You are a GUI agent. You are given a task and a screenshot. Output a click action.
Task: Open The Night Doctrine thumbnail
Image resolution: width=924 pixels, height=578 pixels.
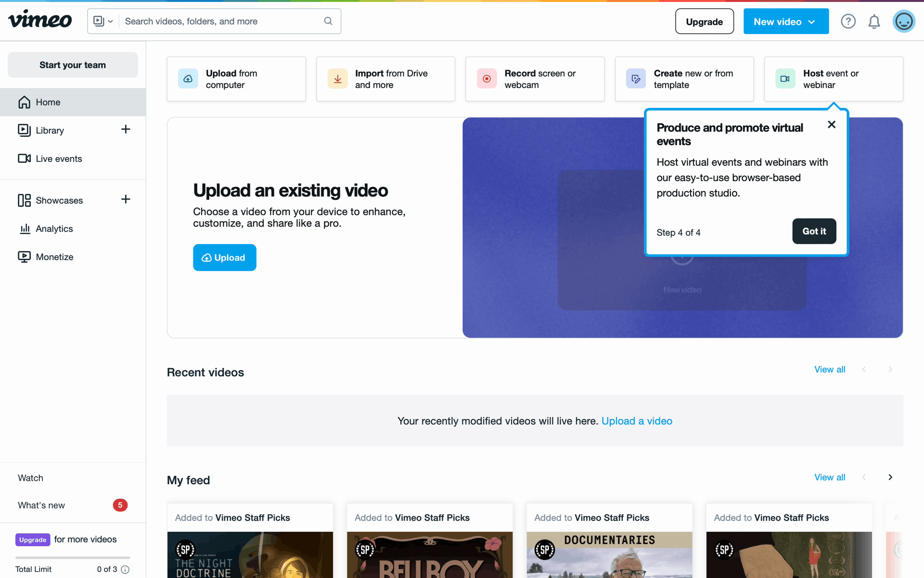(x=250, y=555)
